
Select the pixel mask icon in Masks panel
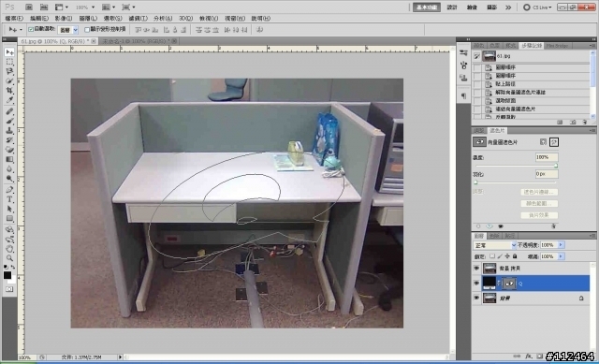(543, 142)
